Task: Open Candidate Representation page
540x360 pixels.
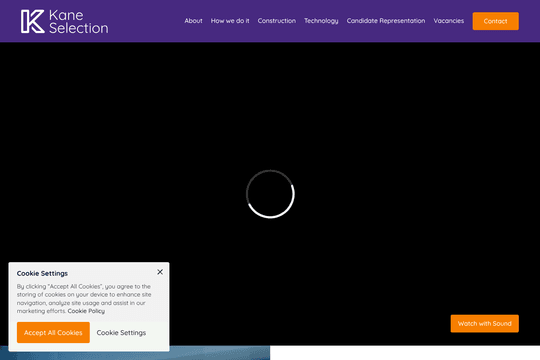Action: tap(386, 21)
